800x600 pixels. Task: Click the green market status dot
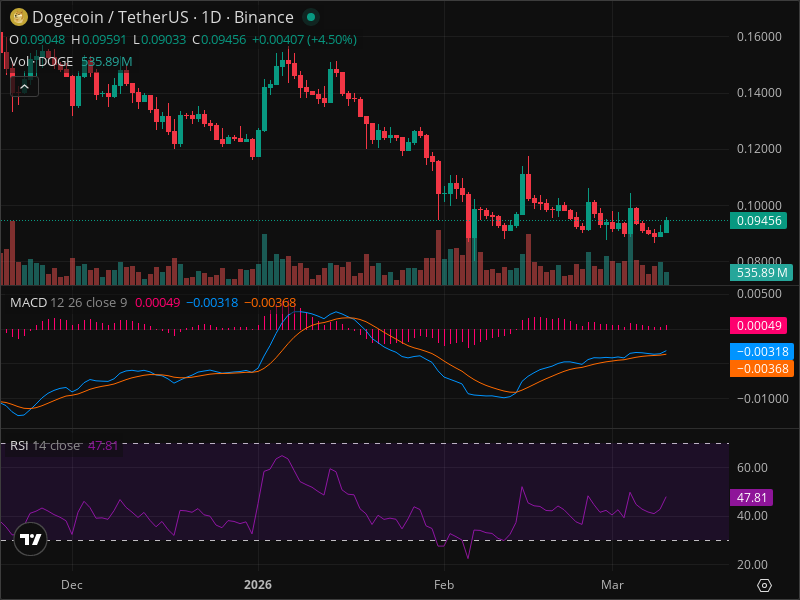(x=311, y=17)
